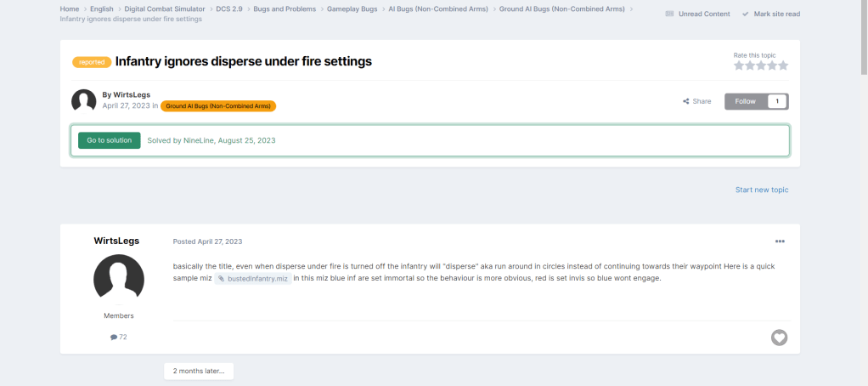
Task: Click the follower count badge showing 1
Action: (x=777, y=101)
